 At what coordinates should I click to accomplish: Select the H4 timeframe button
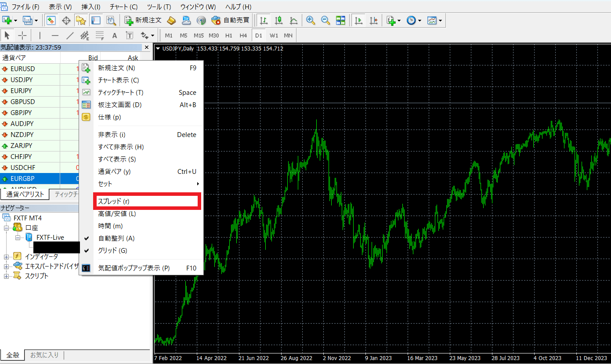click(x=243, y=36)
